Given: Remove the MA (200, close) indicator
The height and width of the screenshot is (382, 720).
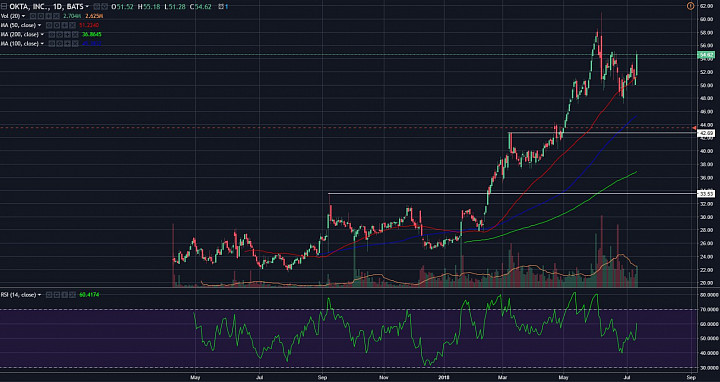Looking at the screenshot, I should click(x=75, y=34).
